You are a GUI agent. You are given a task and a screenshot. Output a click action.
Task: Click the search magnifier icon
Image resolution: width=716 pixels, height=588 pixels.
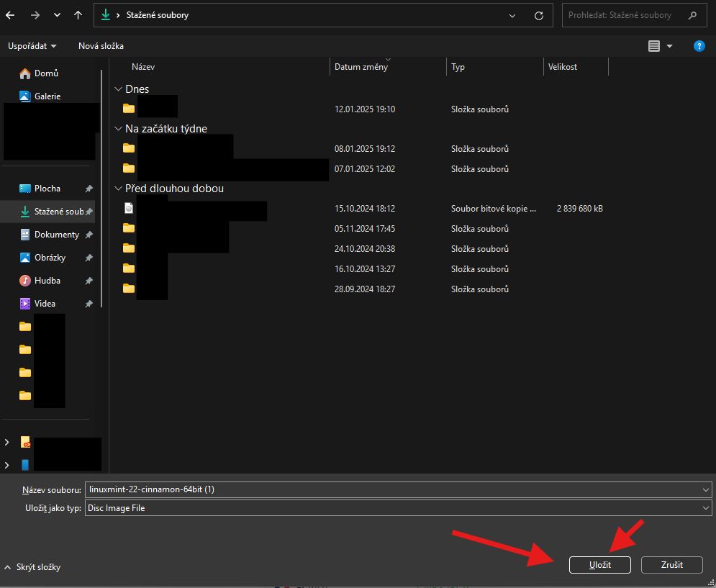(692, 15)
